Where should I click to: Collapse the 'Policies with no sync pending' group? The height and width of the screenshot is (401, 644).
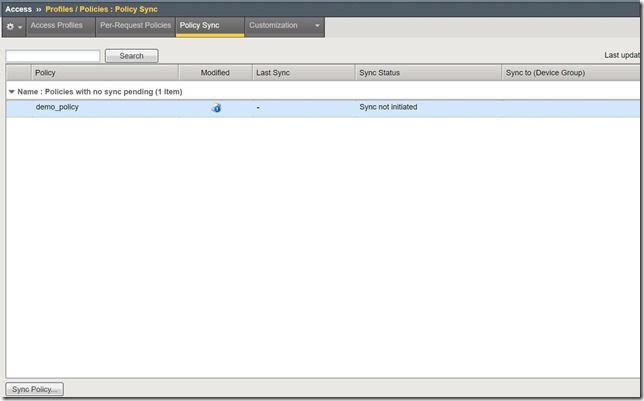point(12,92)
